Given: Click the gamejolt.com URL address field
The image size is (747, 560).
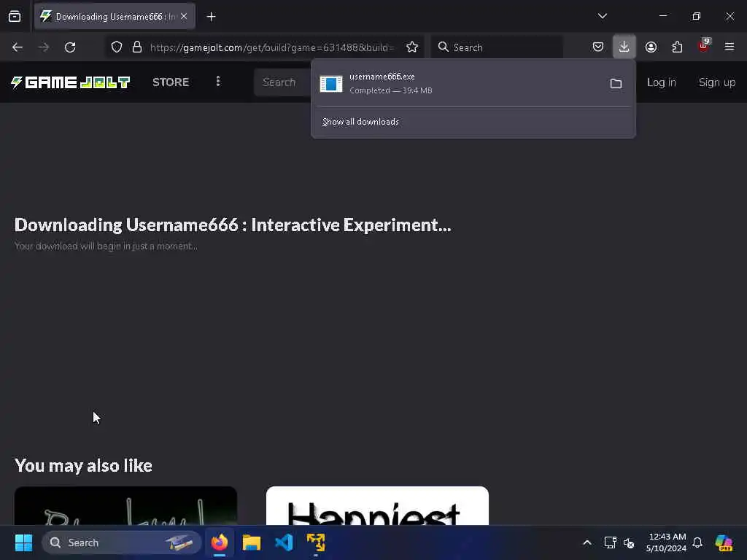Looking at the screenshot, I should [271, 47].
